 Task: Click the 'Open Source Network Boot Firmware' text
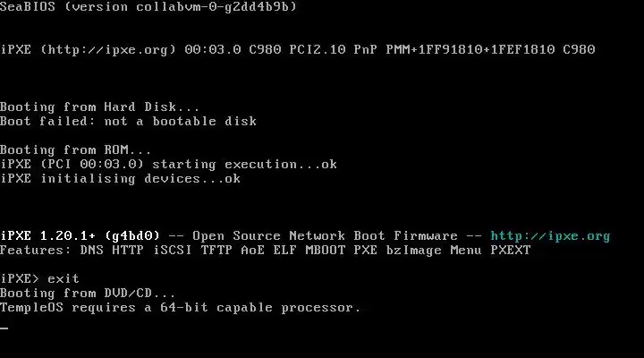click(325, 236)
